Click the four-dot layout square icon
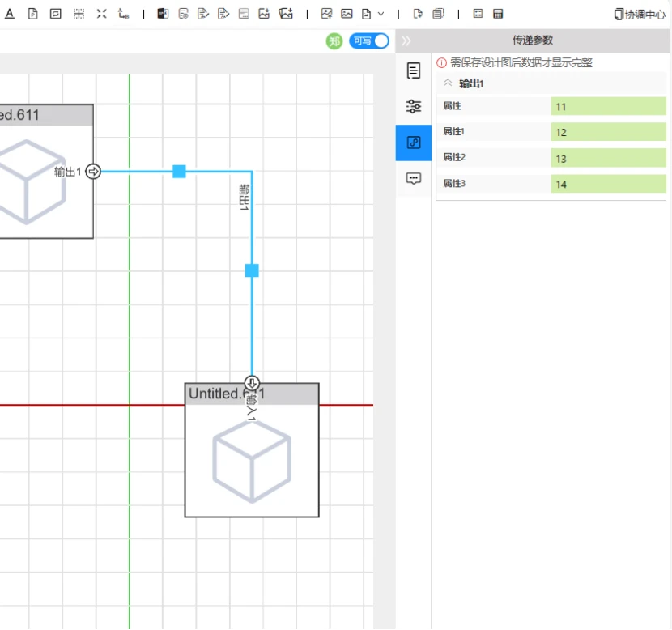 pyautogui.click(x=478, y=14)
